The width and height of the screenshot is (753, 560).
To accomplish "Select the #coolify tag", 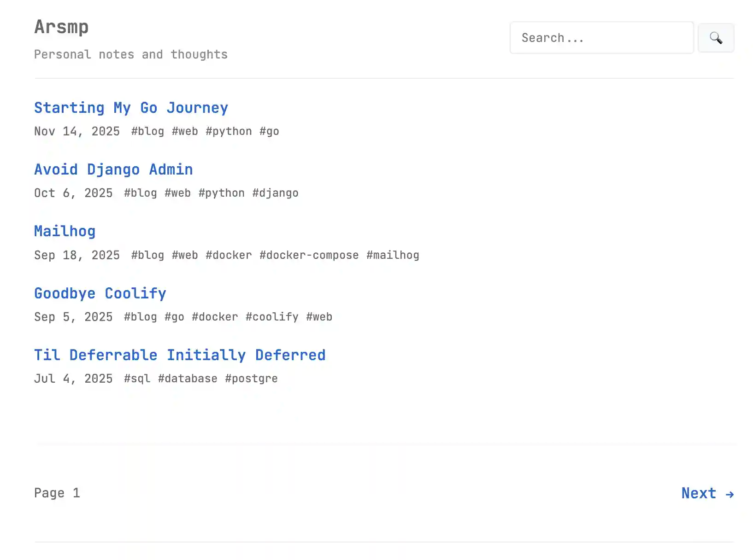I will click(272, 317).
